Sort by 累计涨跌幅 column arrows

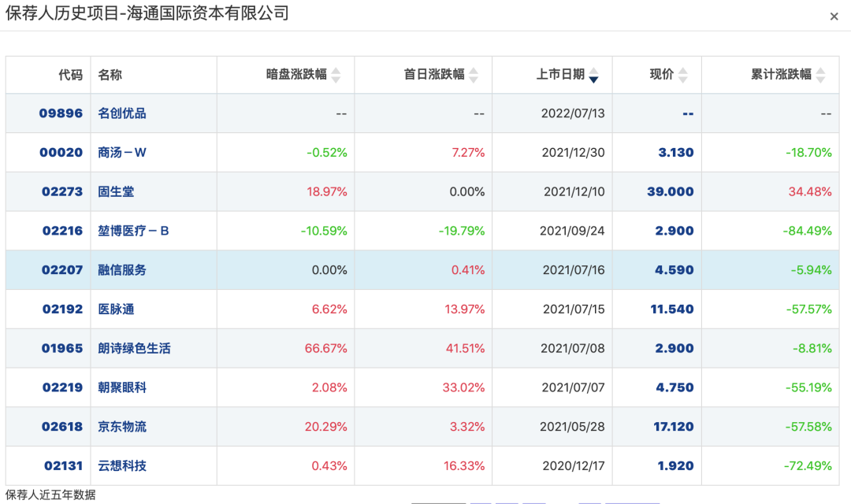click(820, 75)
